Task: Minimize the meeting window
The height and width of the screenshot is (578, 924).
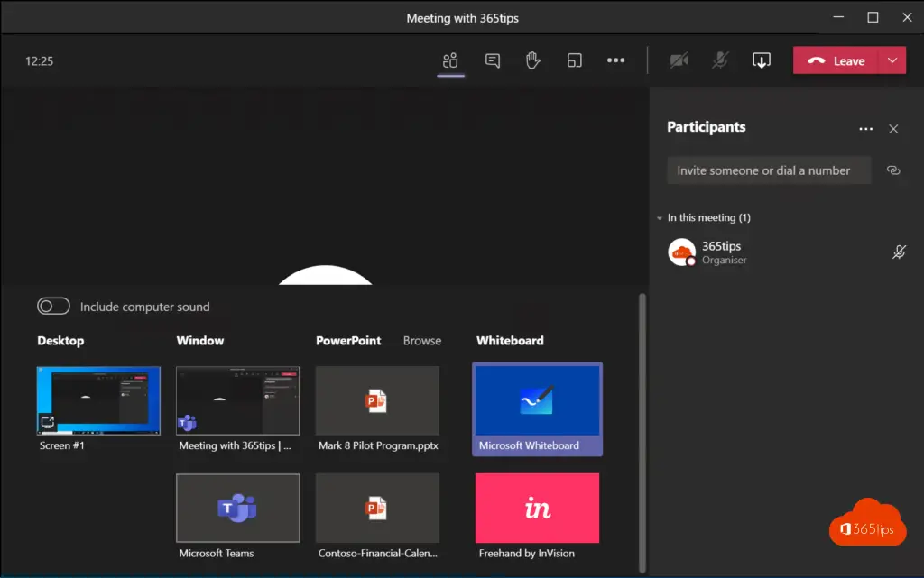Action: coord(838,18)
